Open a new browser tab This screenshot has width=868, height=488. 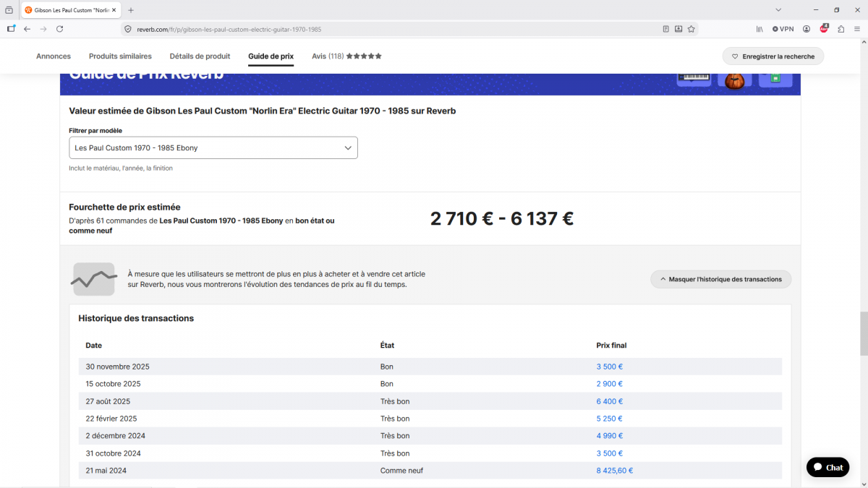coord(131,10)
